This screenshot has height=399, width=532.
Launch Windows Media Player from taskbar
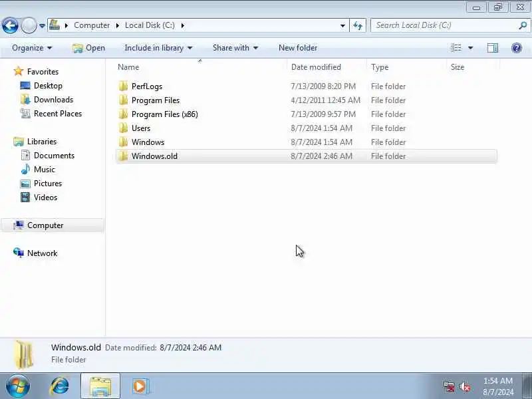(140, 386)
